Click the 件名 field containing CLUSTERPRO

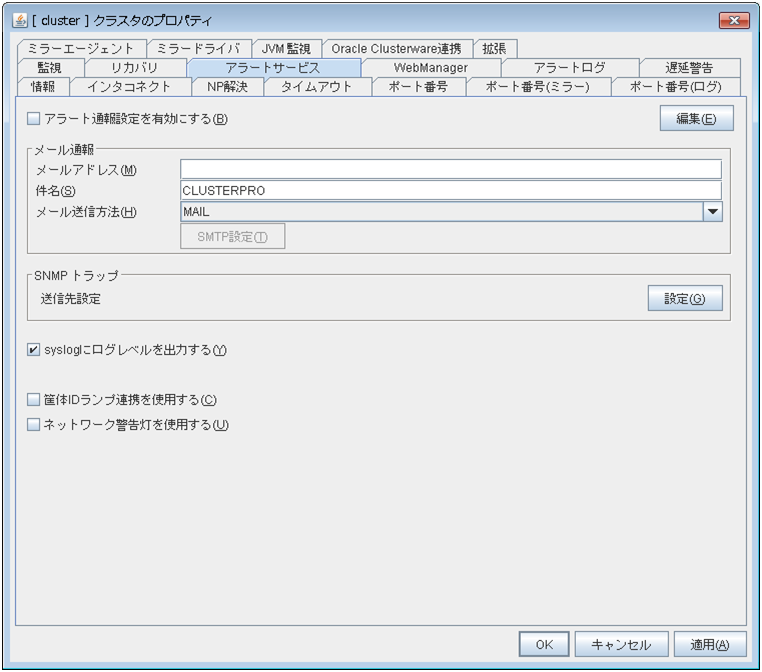[450, 190]
